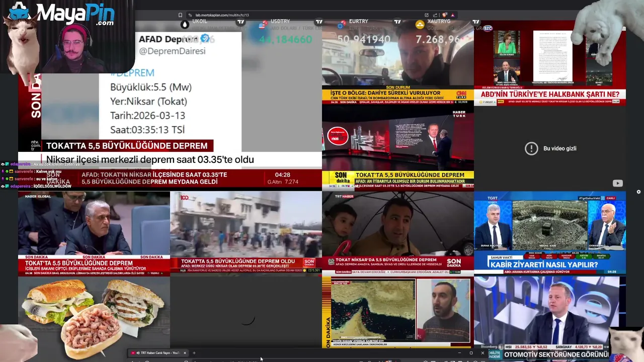Open the Brave Shields lion icon

tap(444, 15)
